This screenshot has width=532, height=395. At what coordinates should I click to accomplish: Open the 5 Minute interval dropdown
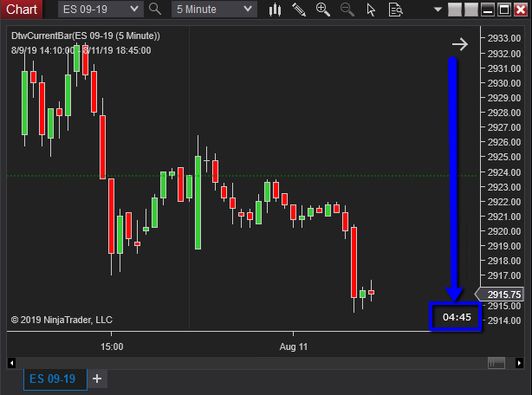click(214, 10)
